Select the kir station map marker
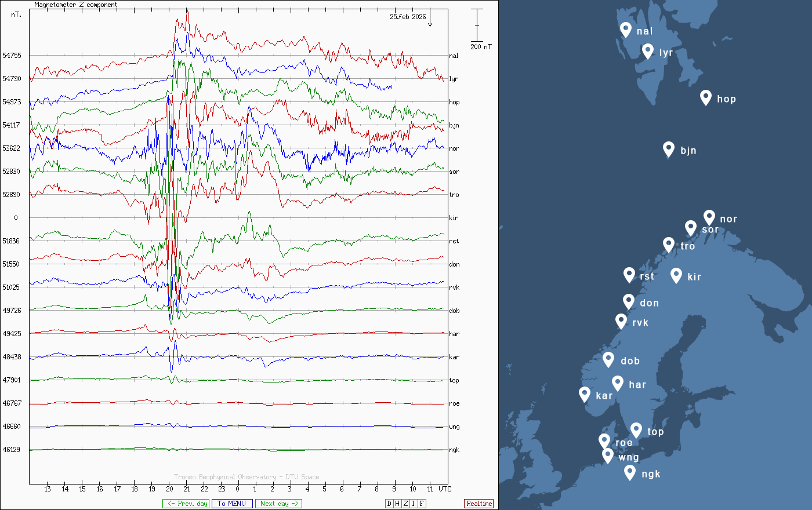The width and height of the screenshot is (812, 510). point(676,275)
